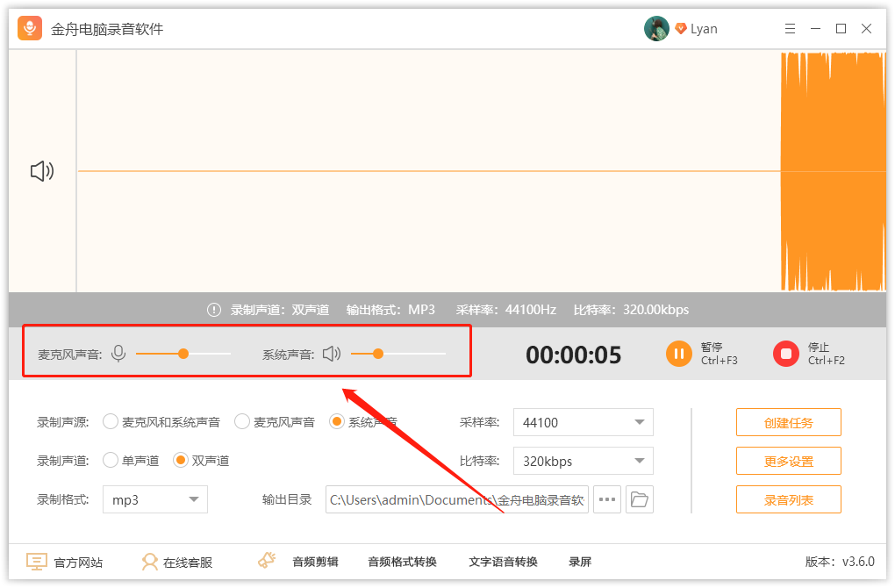
Task: Open the Lyan user avatar
Action: click(x=656, y=29)
